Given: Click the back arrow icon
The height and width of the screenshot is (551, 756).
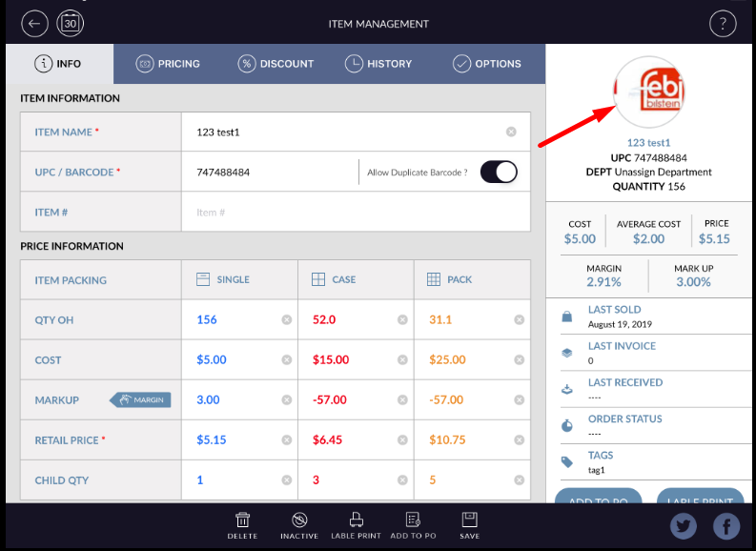Looking at the screenshot, I should pyautogui.click(x=35, y=23).
